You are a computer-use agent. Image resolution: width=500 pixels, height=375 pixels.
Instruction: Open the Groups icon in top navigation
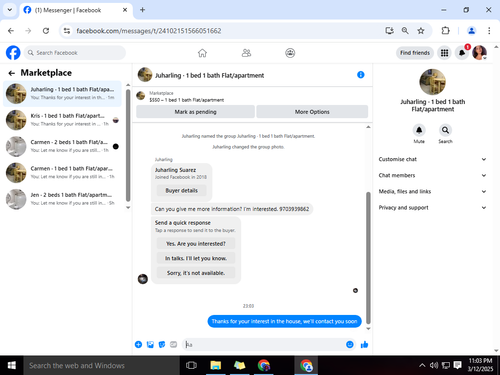tap(290, 53)
